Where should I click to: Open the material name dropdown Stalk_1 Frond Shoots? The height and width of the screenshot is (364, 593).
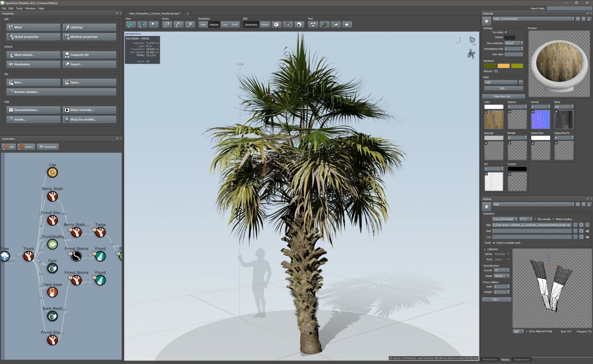click(x=533, y=19)
